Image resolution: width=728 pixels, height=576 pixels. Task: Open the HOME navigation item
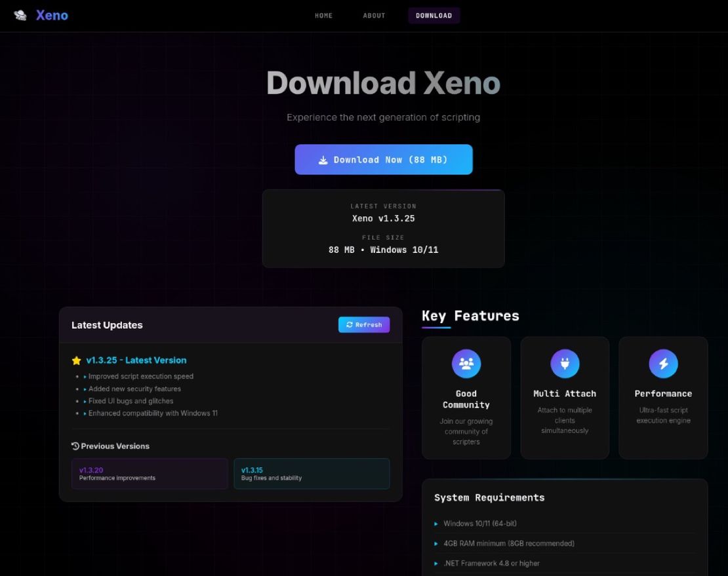click(323, 16)
